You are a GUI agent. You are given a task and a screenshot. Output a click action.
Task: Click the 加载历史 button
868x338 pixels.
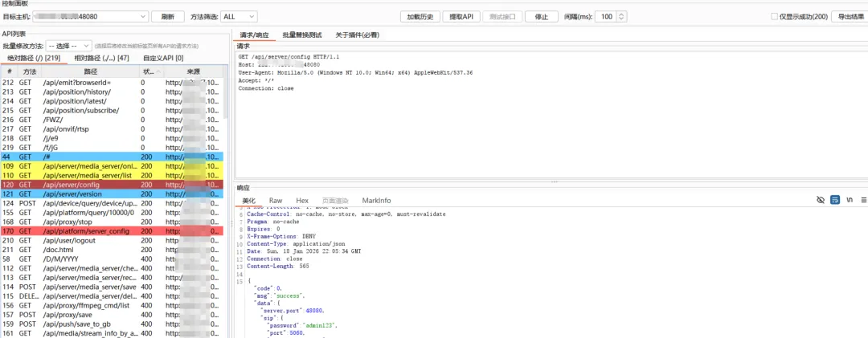coord(420,17)
